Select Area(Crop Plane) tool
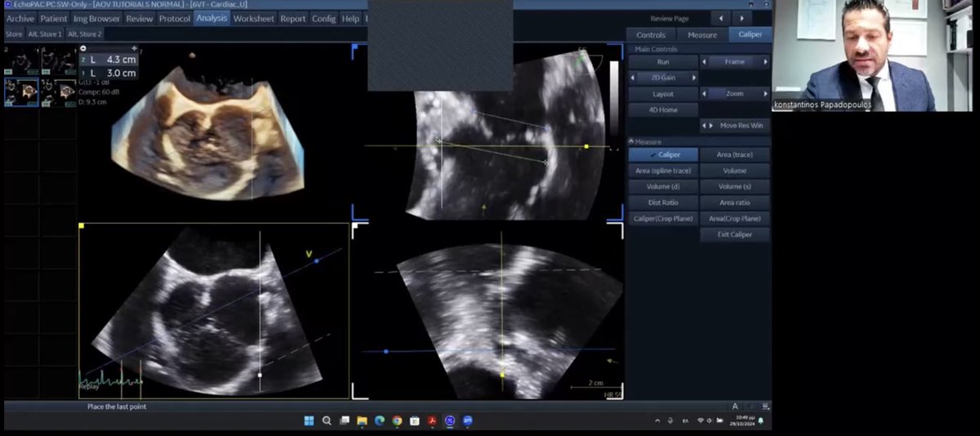 (735, 218)
